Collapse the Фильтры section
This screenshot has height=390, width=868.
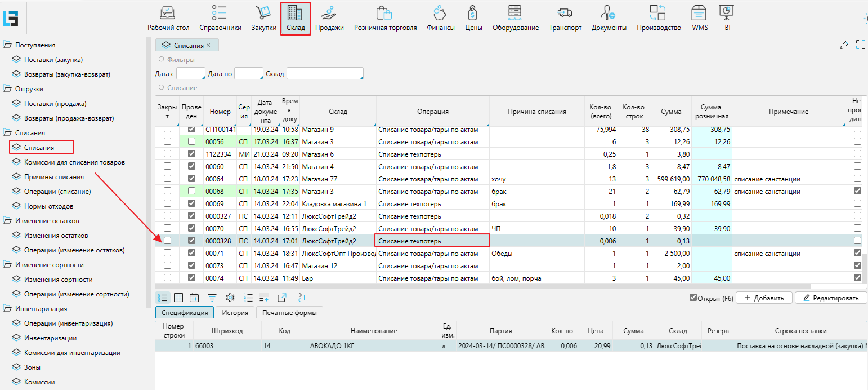161,60
